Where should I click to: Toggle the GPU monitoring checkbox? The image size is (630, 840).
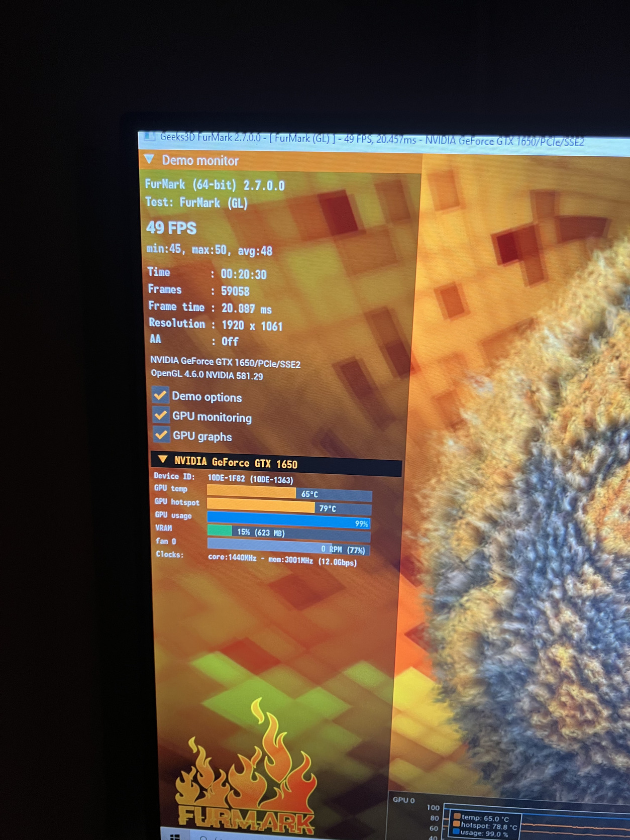(x=161, y=415)
